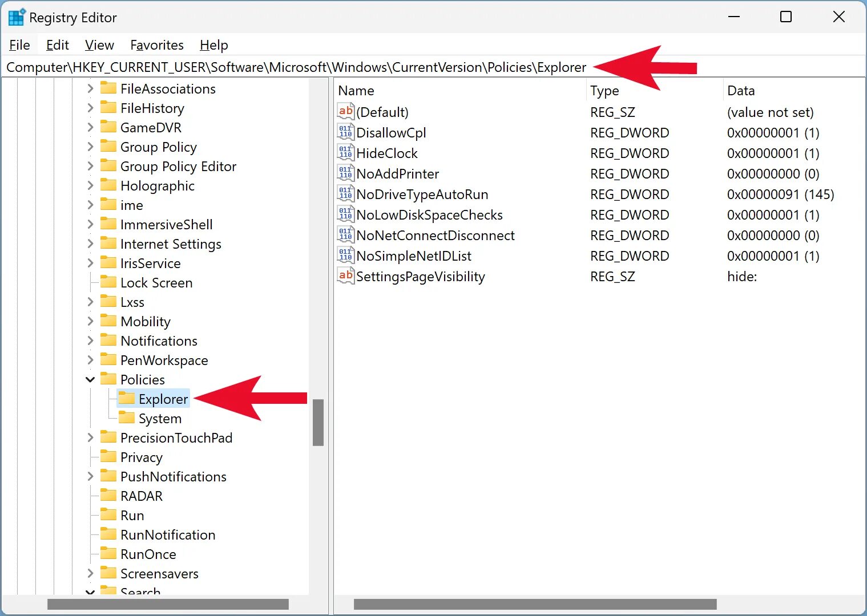Viewport: 867px width, 616px height.
Task: Click REG_SZ type of SettingsPageVisibility row
Action: click(612, 277)
